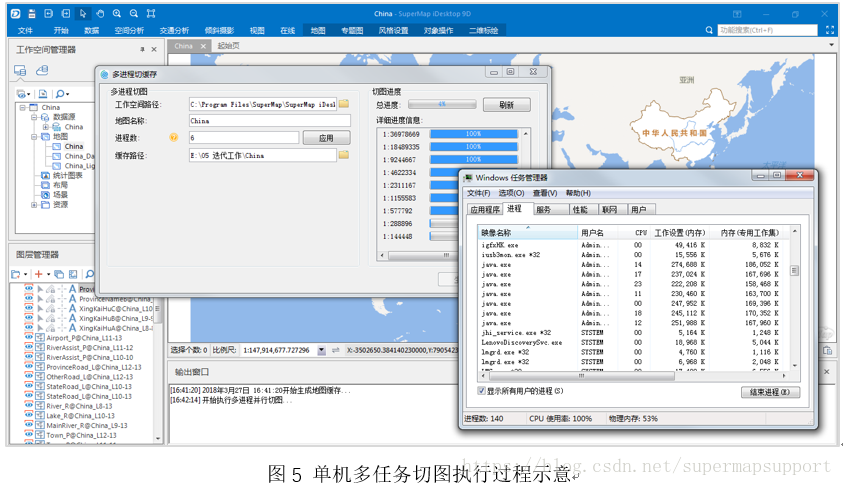Viewport: 843px width, 486px height.
Task: Click the coordinate swap arrows icon
Action: (x=335, y=350)
